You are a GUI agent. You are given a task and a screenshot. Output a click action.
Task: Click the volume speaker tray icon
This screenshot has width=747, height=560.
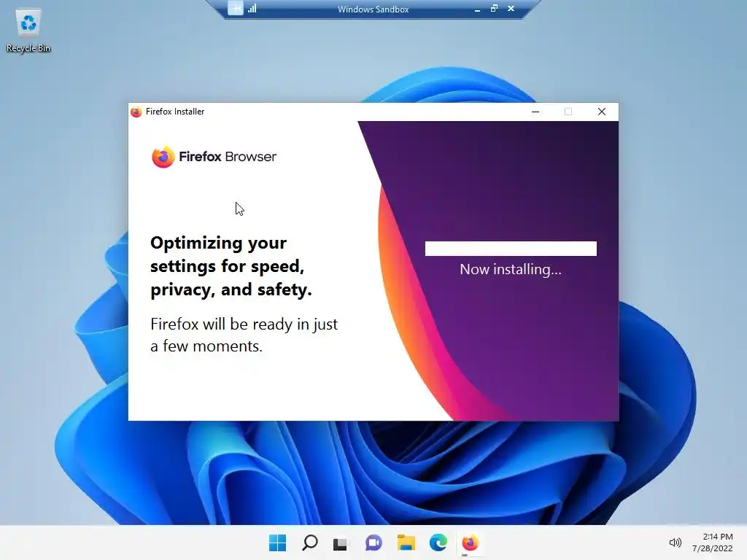[675, 542]
